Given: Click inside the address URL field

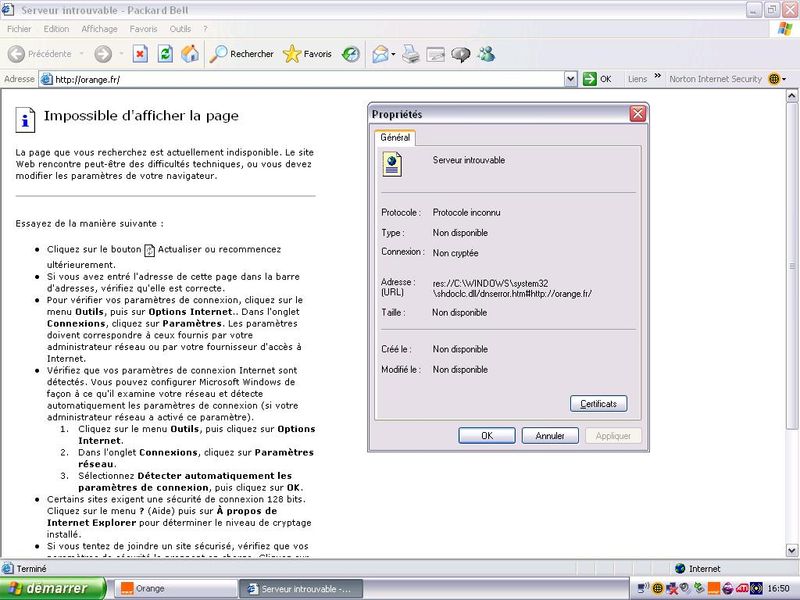Looking at the screenshot, I should click(300, 79).
